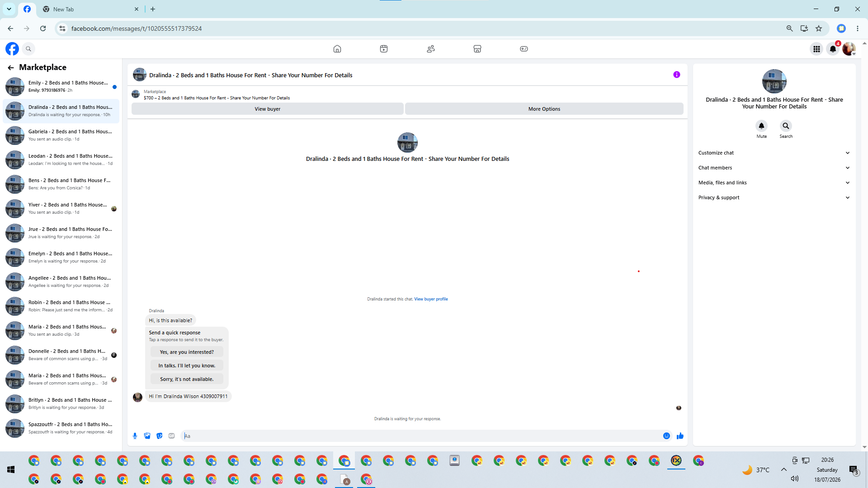This screenshot has width=868, height=488.
Task: Open Robin conversation in chat list
Action: tap(61, 306)
